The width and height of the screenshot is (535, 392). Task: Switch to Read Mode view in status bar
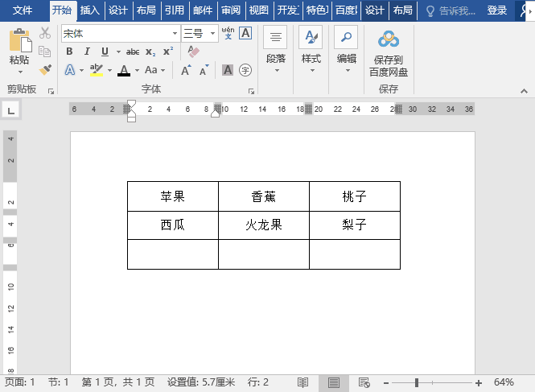[x=303, y=382]
